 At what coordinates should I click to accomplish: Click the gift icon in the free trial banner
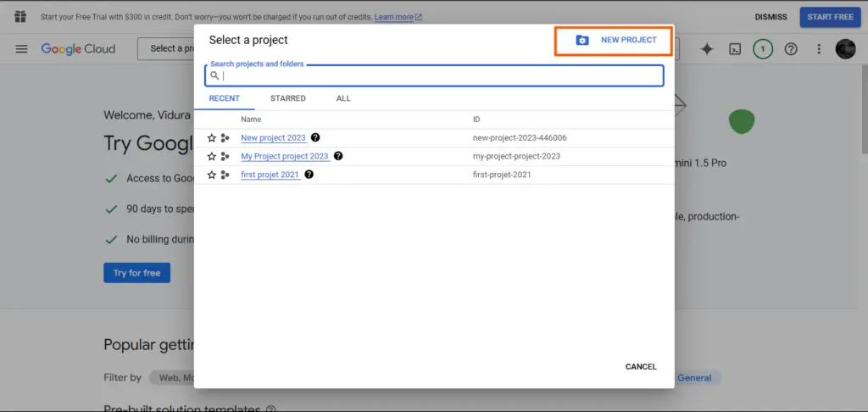click(20, 17)
